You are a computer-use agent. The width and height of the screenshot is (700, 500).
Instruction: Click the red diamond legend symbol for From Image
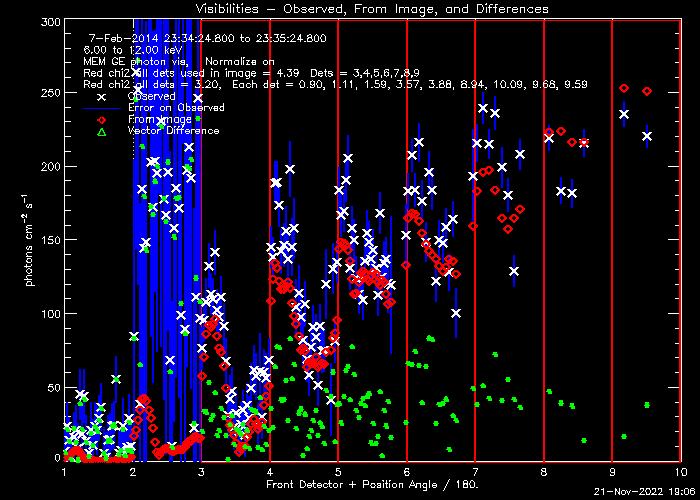click(102, 120)
